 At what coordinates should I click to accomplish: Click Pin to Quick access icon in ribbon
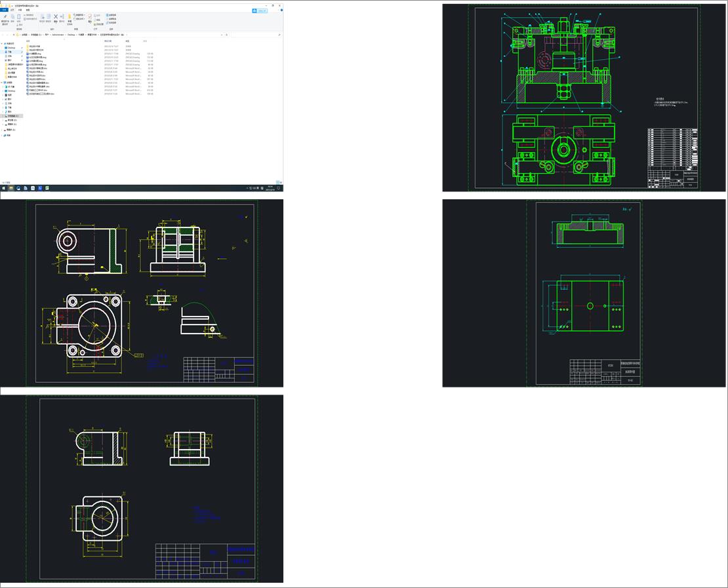5,16
